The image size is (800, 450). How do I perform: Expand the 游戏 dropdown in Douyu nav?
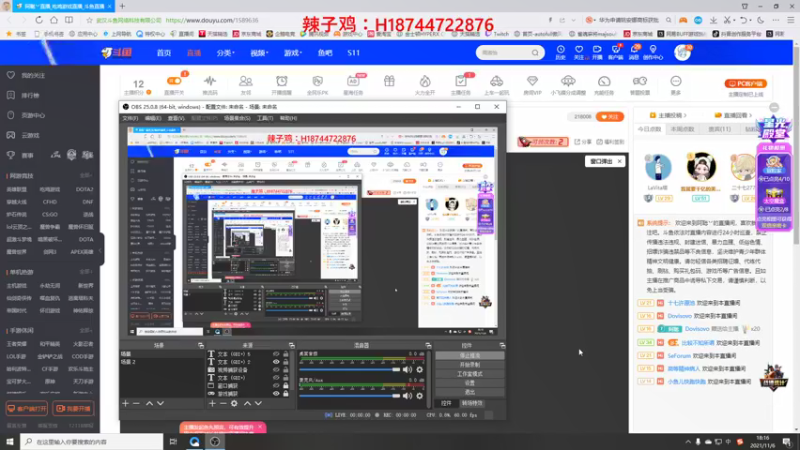(293, 53)
